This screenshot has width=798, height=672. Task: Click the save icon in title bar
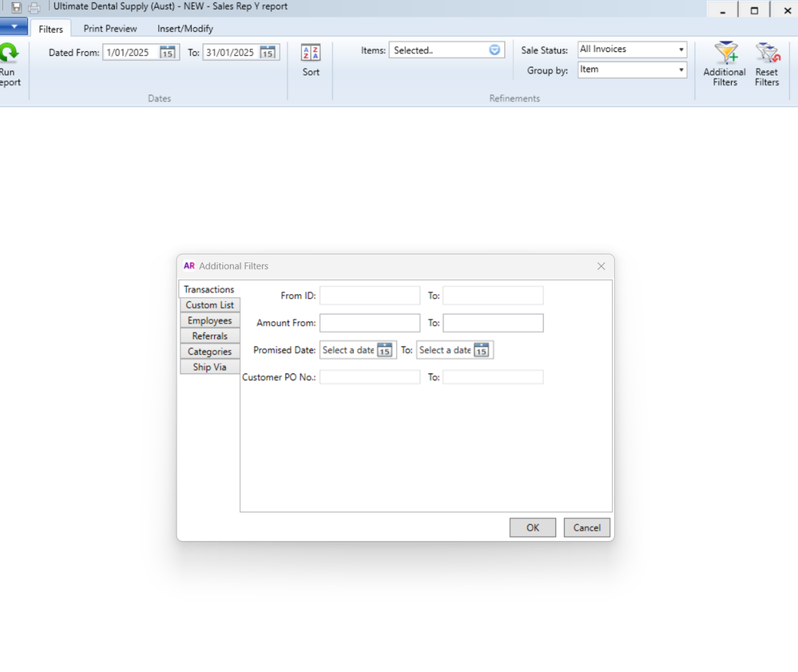[17, 7]
